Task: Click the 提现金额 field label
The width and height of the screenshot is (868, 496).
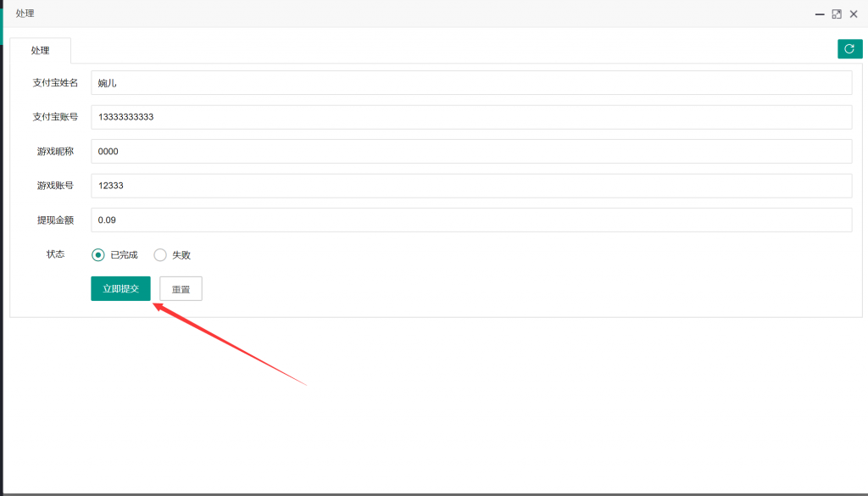Action: click(x=55, y=220)
